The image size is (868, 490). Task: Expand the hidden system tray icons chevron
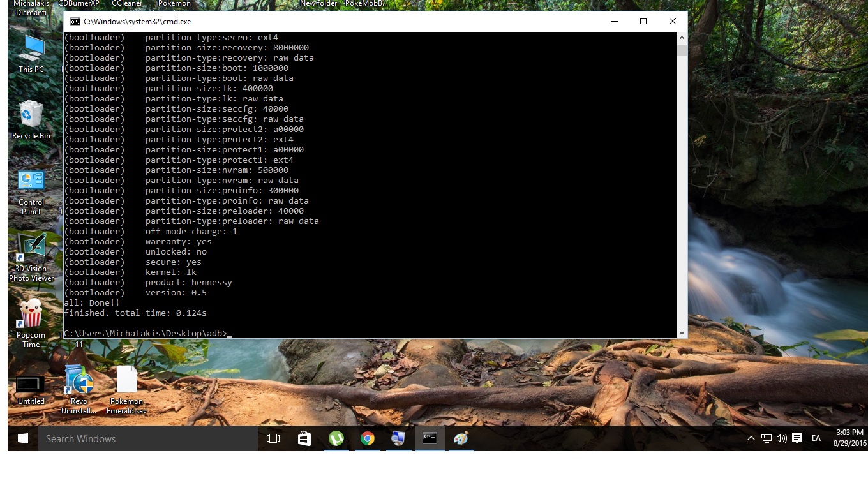pyautogui.click(x=751, y=438)
